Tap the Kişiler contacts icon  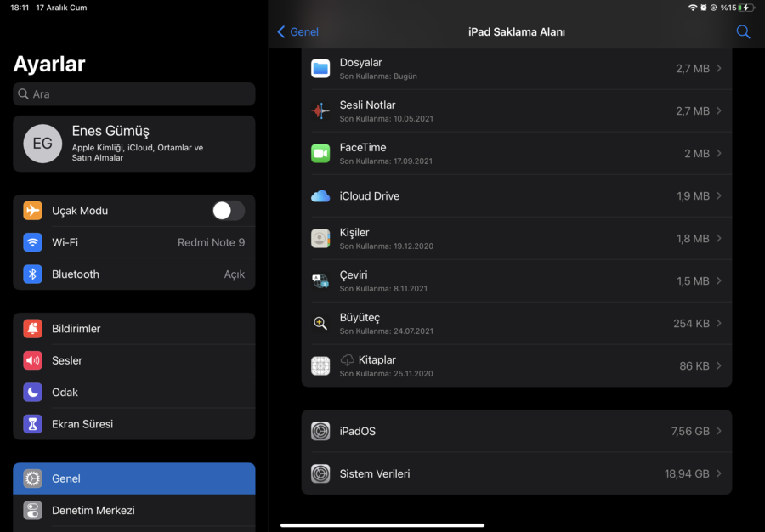click(x=320, y=239)
